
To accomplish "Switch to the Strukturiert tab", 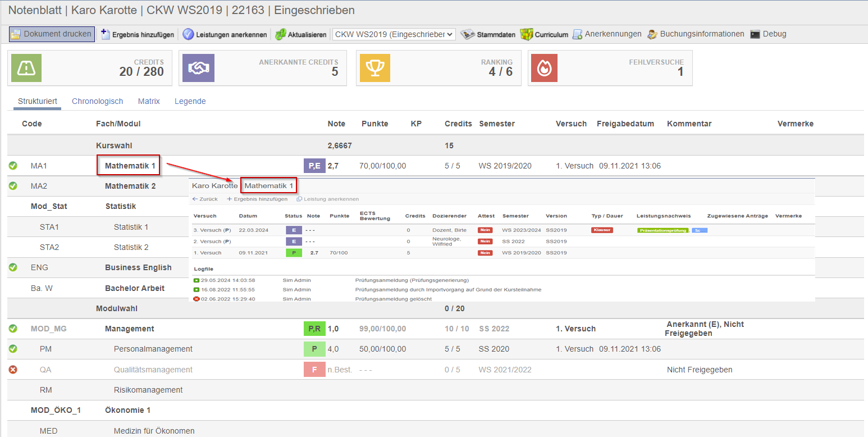I will point(38,101).
